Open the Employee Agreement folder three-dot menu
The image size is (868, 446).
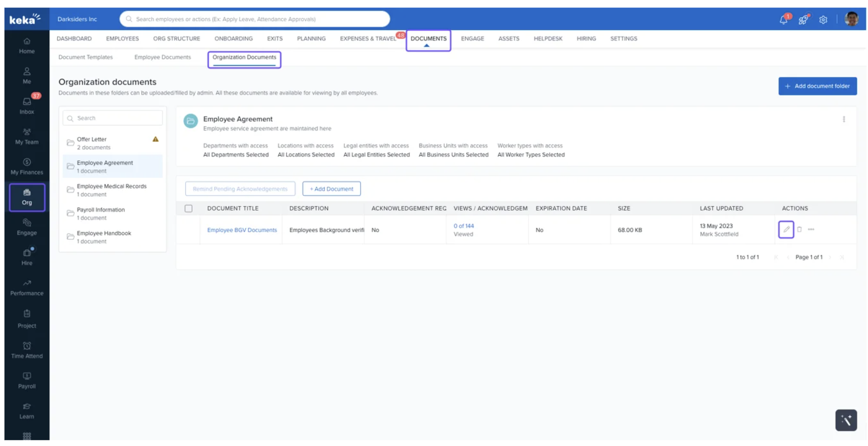coord(843,119)
